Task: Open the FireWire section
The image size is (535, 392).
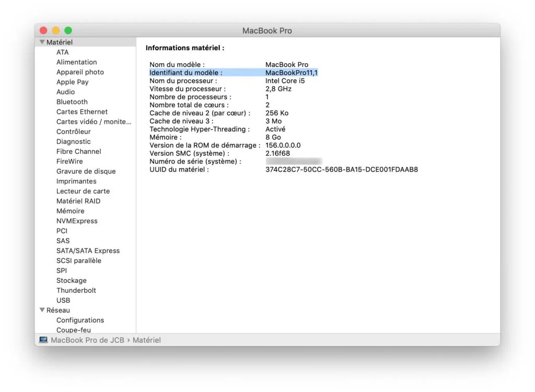Action: (71, 161)
